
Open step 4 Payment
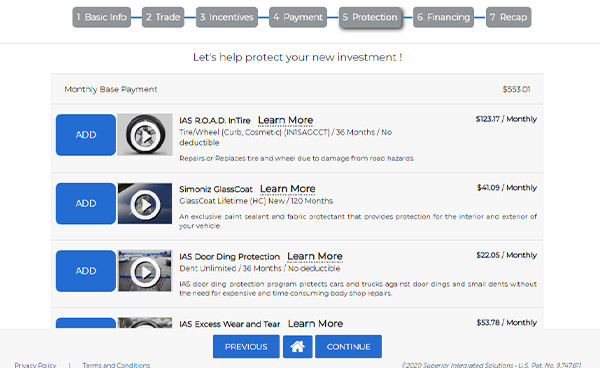pos(298,17)
